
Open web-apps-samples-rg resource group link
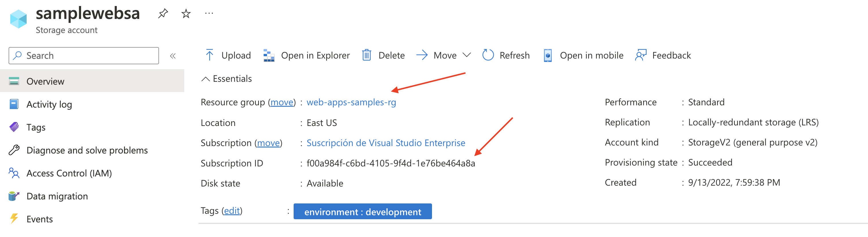tap(351, 102)
